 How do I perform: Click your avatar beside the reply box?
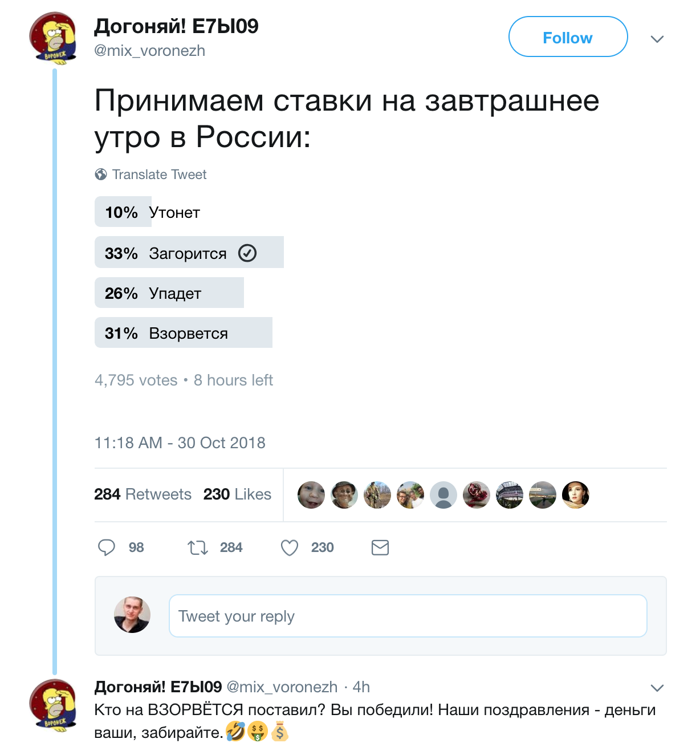[x=132, y=615]
